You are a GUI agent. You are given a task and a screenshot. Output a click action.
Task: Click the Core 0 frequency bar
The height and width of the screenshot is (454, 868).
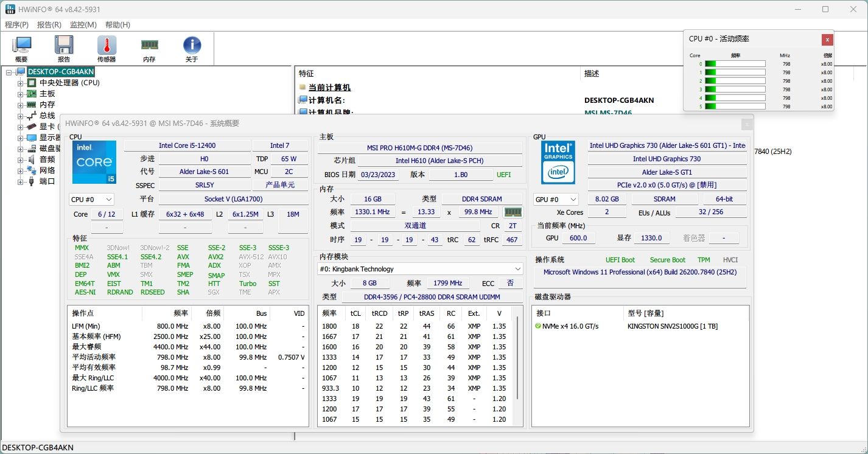click(x=735, y=64)
